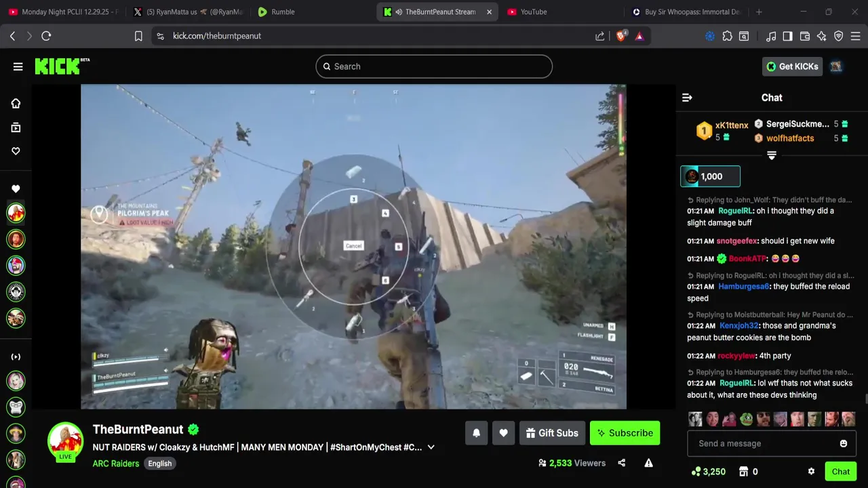Close TheBurntPeanut Stream tab
The width and height of the screenshot is (868, 488).
489,12
